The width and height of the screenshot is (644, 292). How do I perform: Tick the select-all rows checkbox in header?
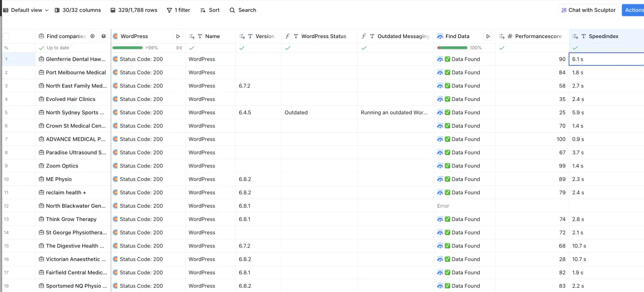pyautogui.click(x=6, y=36)
